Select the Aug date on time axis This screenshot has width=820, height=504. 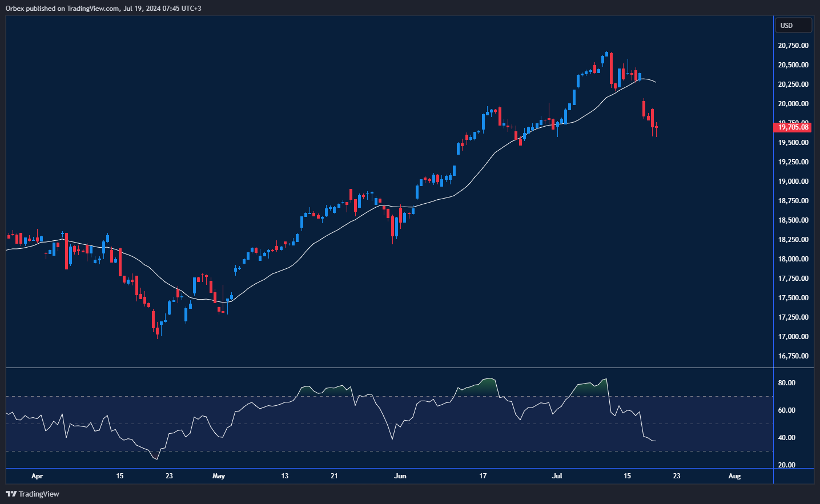click(x=734, y=476)
